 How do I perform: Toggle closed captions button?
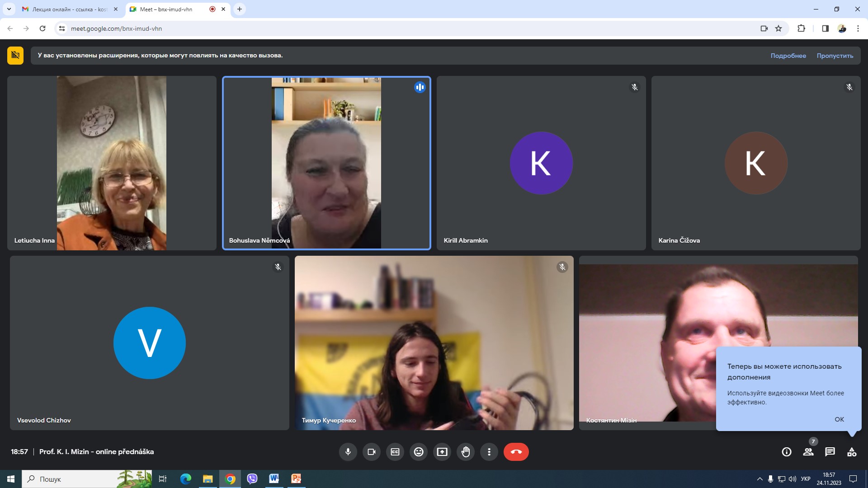[x=395, y=452]
